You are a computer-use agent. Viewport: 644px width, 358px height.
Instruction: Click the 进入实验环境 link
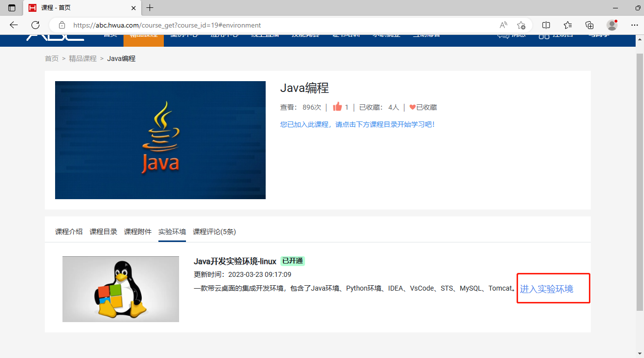coord(547,289)
